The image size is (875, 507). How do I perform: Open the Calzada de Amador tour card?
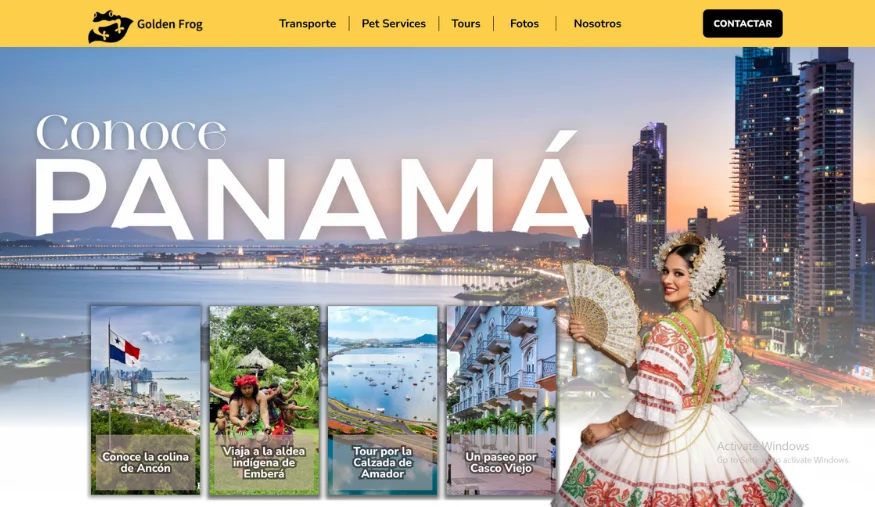click(x=382, y=400)
